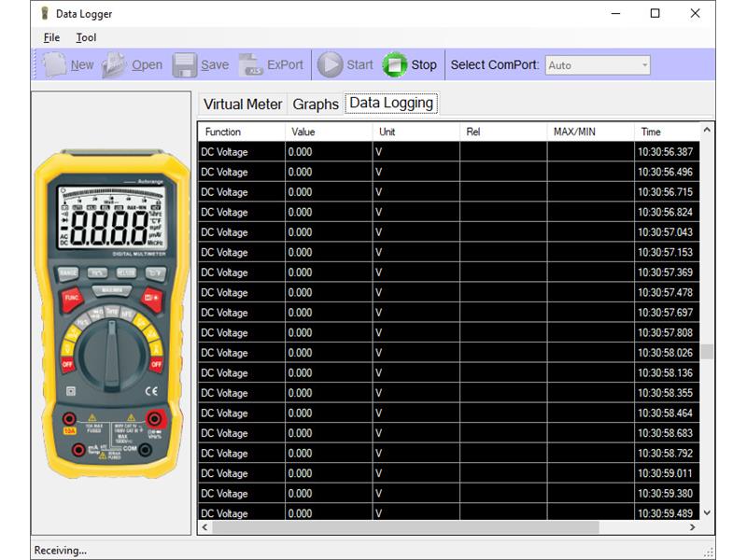Click the Open folder toolbar icon
This screenshot has height=560, width=747.
(x=114, y=64)
